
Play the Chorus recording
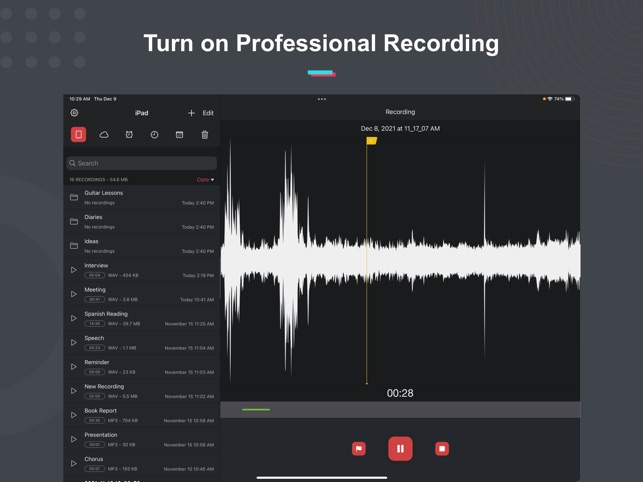(x=74, y=464)
